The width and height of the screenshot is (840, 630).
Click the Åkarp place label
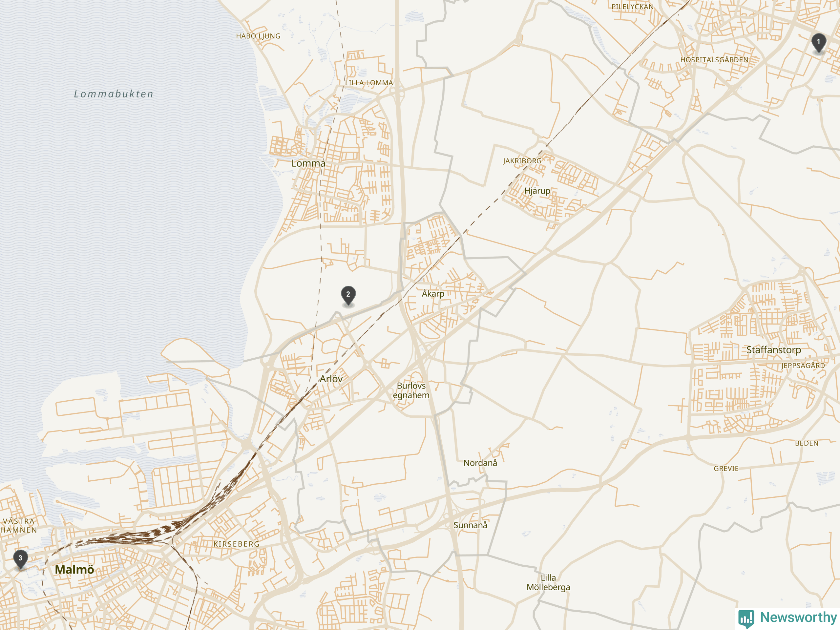[x=433, y=293]
